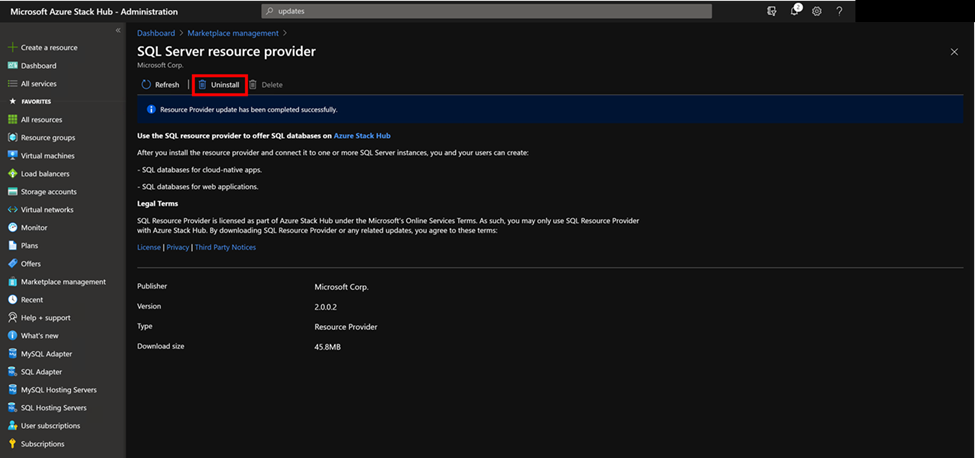Click the Monitor gauge icon
The width and height of the screenshot is (975, 458).
[12, 228]
